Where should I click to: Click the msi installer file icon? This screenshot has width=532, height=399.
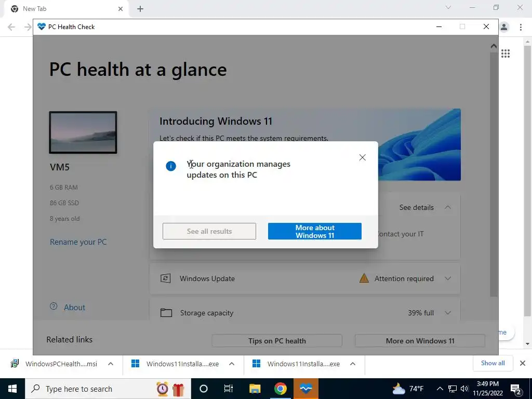click(x=15, y=363)
